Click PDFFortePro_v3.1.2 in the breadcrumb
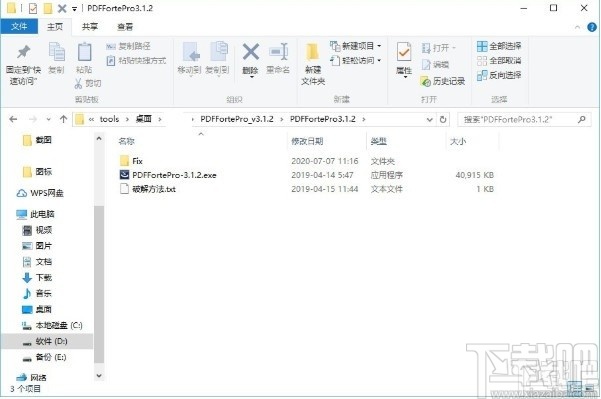This screenshot has width=601, height=399. pyautogui.click(x=237, y=119)
